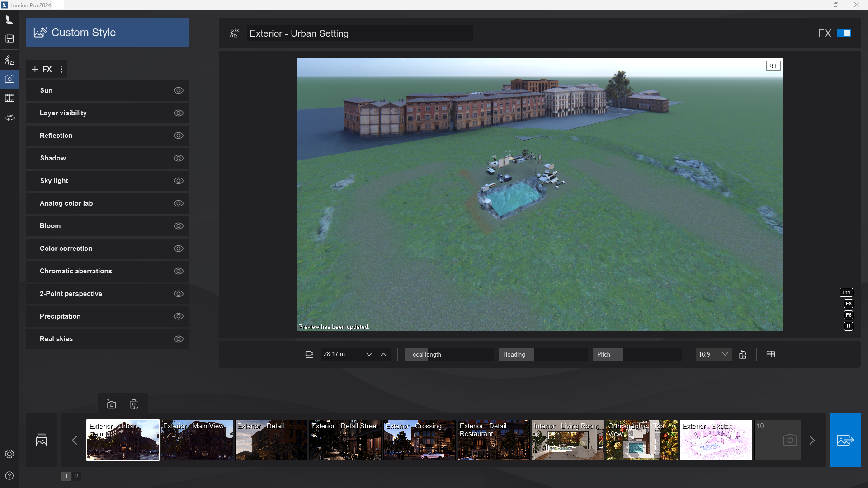Click the store camera icon above thumbnails
Screen dimensions: 868x488
tap(111, 404)
